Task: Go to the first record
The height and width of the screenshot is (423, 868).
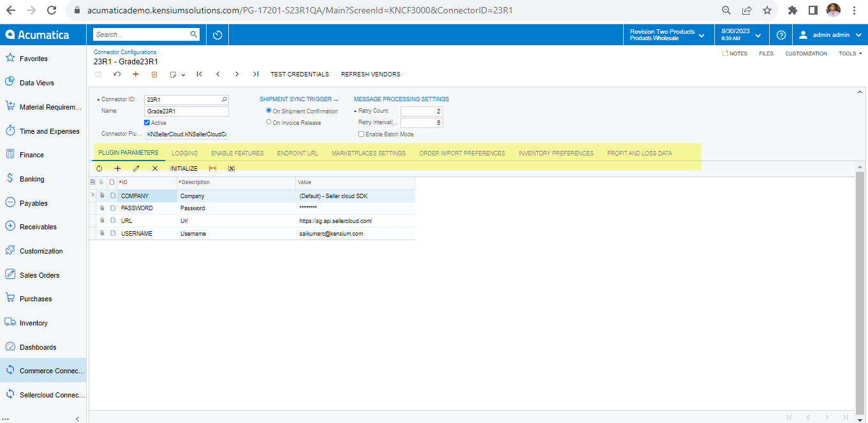Action: click(200, 75)
